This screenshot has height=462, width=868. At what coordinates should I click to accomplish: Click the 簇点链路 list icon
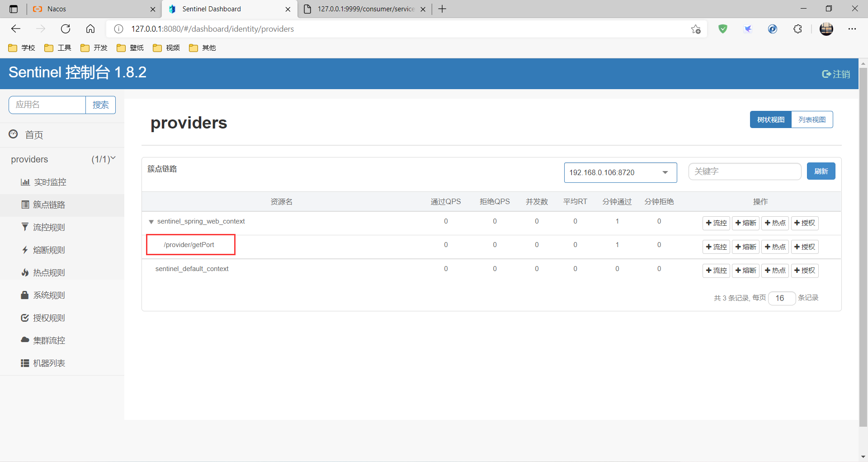(x=25, y=205)
